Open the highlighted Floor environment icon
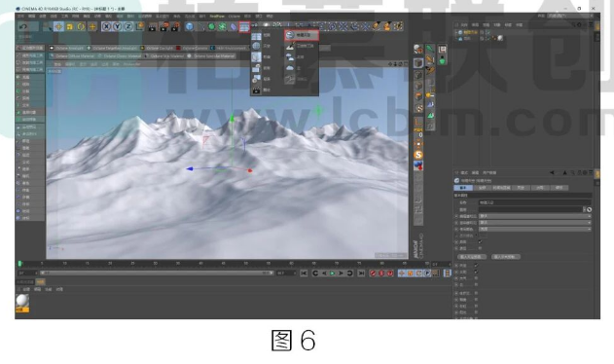The height and width of the screenshot is (364, 614). click(244, 26)
